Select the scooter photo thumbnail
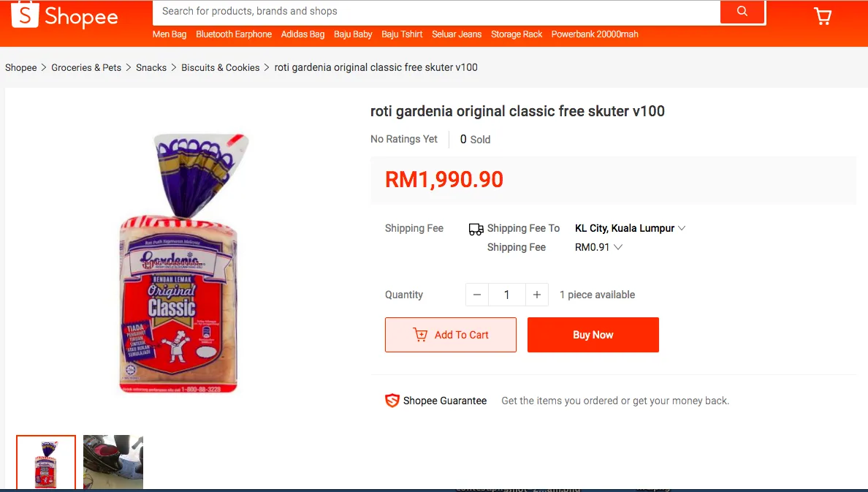The width and height of the screenshot is (868, 492). click(x=113, y=463)
